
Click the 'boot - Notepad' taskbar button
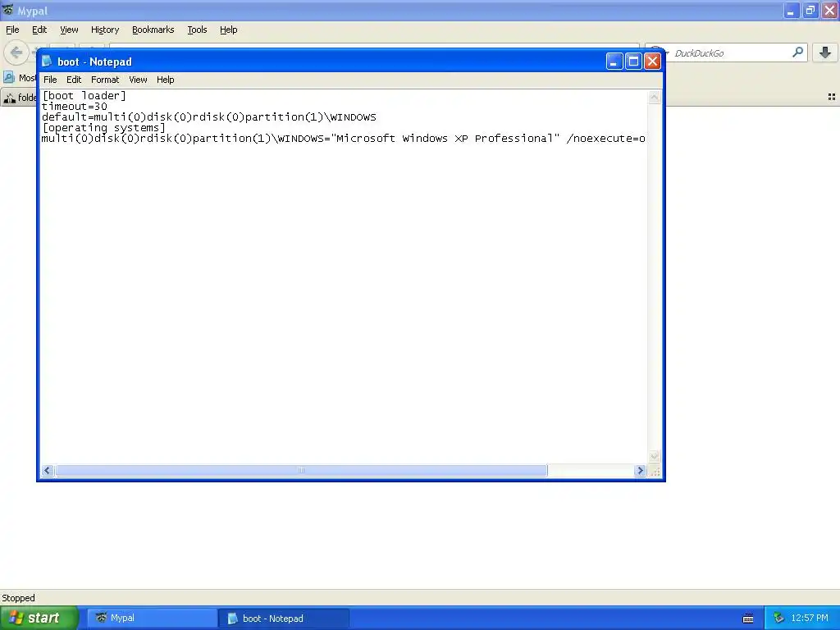[x=284, y=619]
